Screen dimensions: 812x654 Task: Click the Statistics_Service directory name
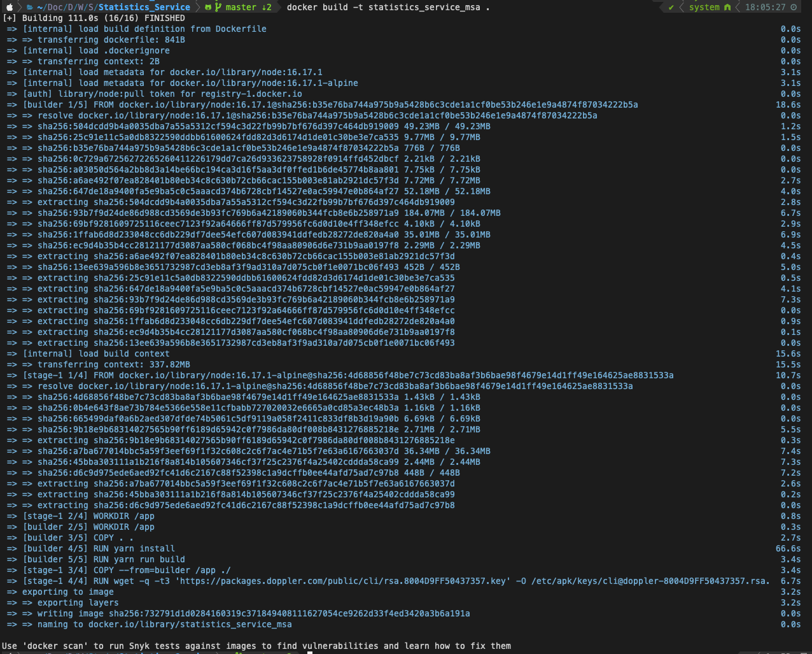(144, 8)
